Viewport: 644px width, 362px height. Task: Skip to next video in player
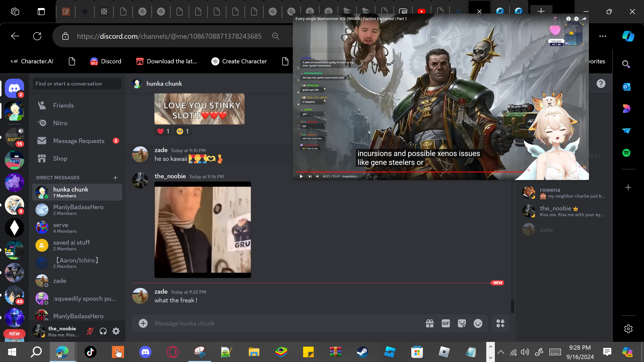coord(310,176)
